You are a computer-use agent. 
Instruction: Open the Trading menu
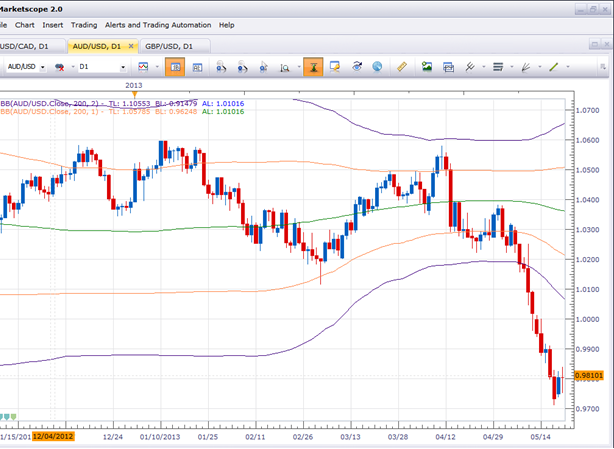pos(85,24)
